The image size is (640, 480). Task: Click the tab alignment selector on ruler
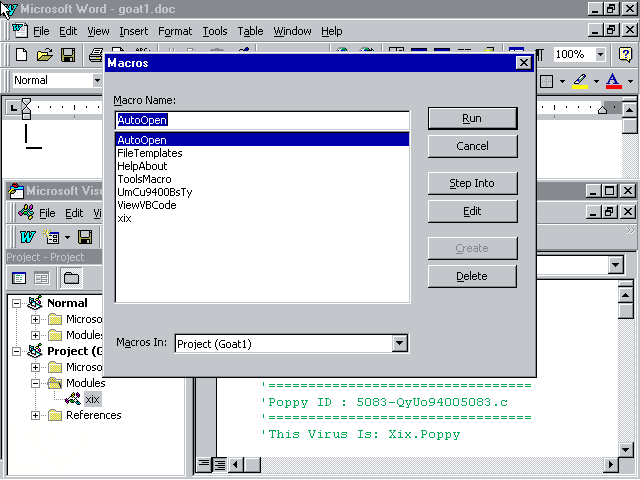pyautogui.click(x=13, y=108)
